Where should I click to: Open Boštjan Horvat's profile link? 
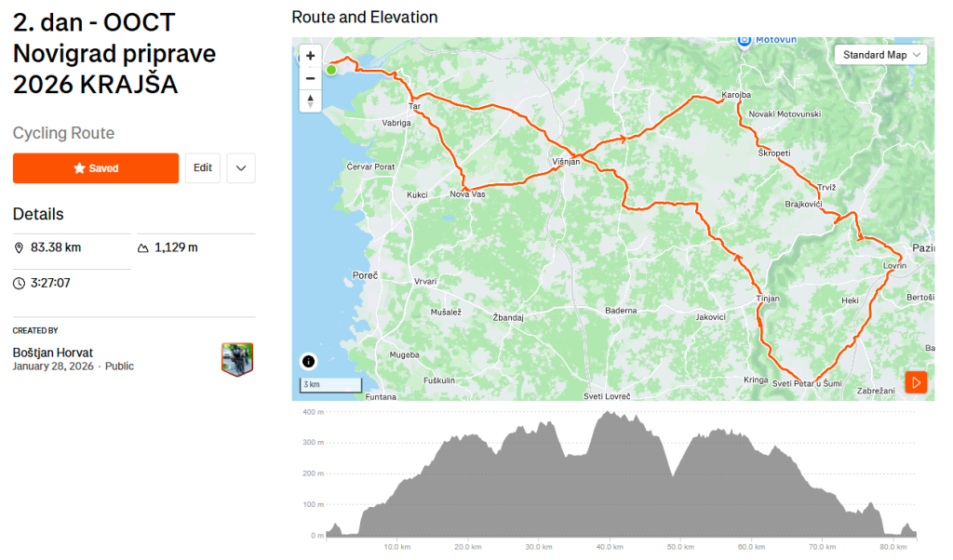click(53, 353)
